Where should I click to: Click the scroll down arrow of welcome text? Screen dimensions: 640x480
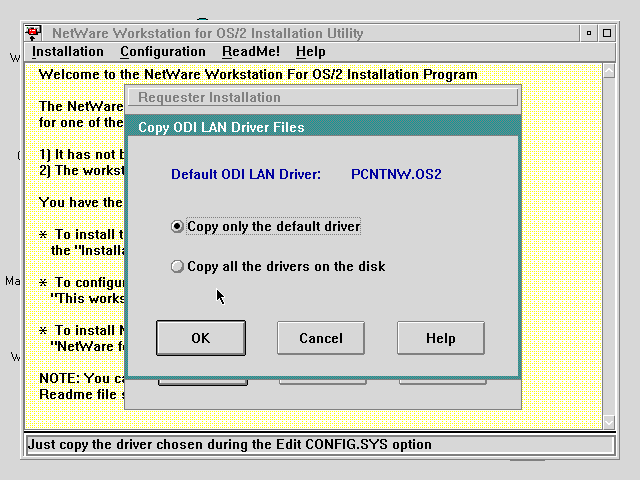coord(609,422)
